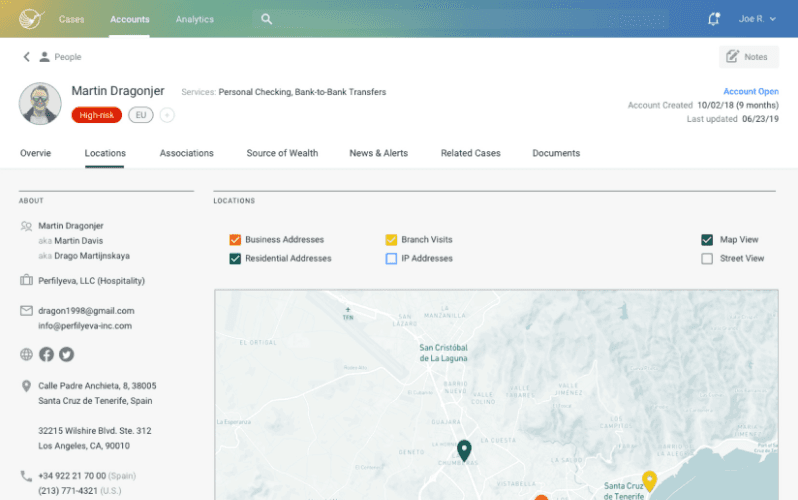Open the Analytics menu

pos(194,19)
